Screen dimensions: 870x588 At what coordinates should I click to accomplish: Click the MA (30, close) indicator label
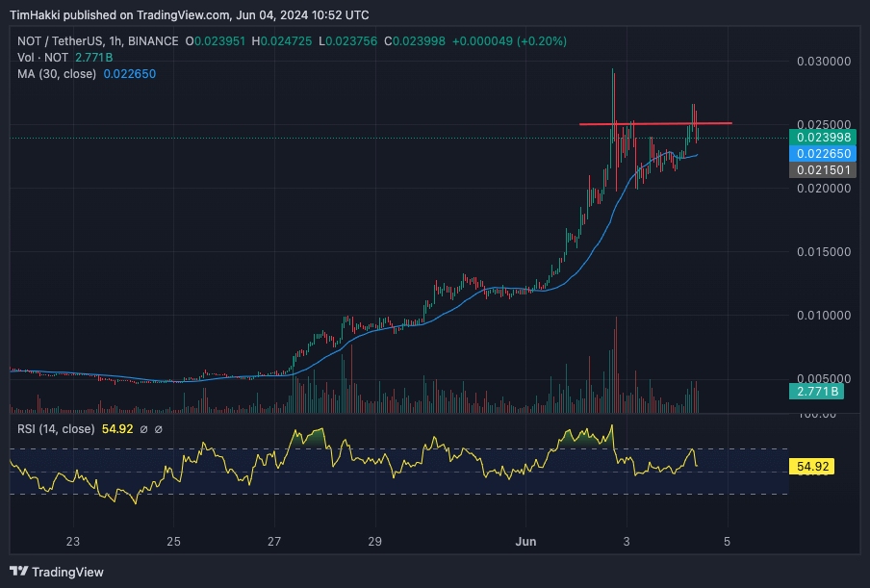[x=57, y=74]
